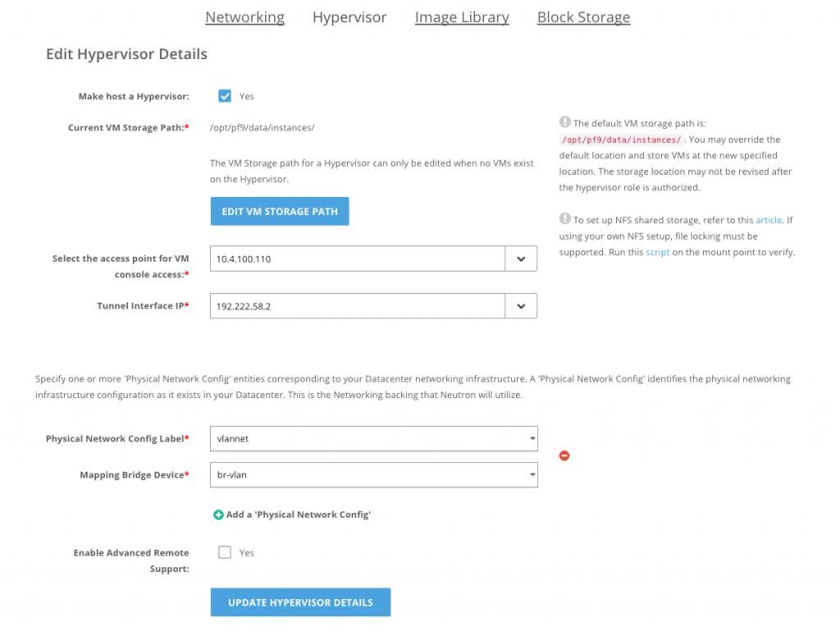Image resolution: width=840 pixels, height=636 pixels.
Task: Open the NFS setup article link
Action: (769, 220)
